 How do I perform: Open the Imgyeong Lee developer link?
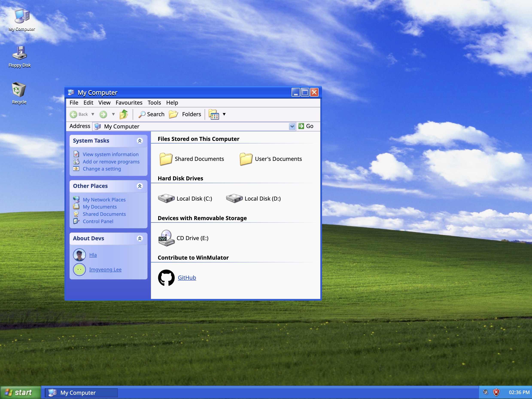105,270
